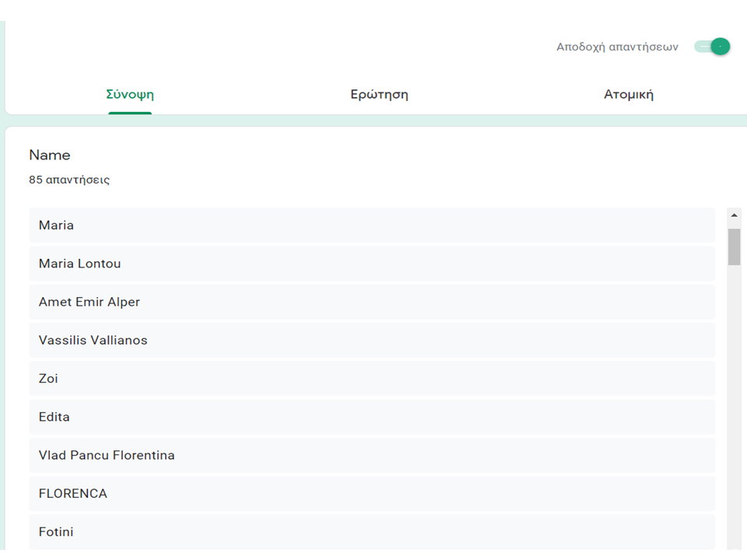Viewport: 747px width, 560px height.
Task: Click the Αποδοχή απαντήσεων label text
Action: pyautogui.click(x=617, y=47)
